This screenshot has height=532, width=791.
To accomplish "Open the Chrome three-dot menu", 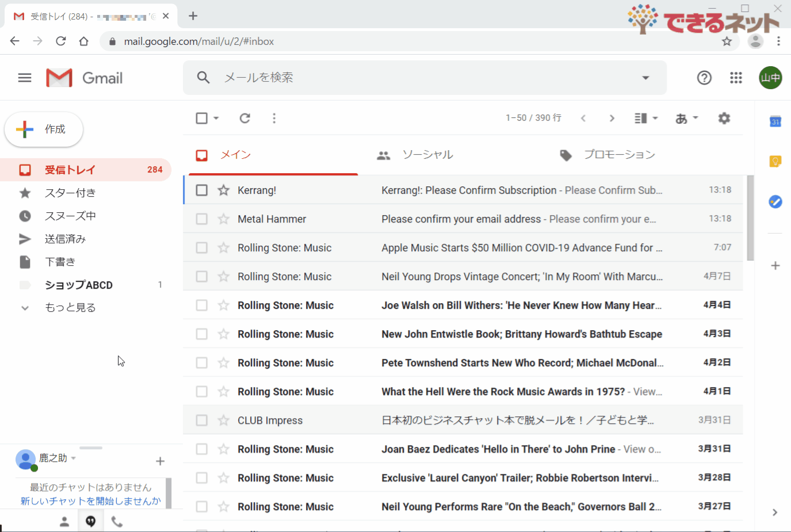I will (x=778, y=41).
